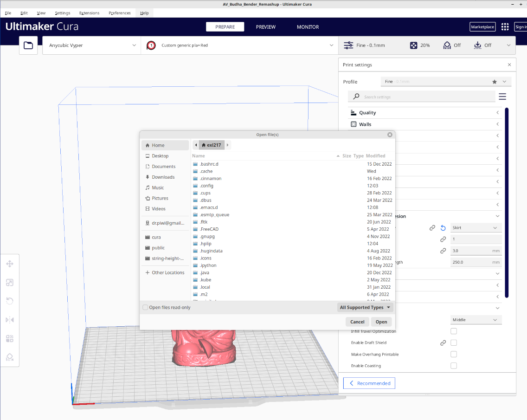Open the Preferences menu

click(x=120, y=13)
